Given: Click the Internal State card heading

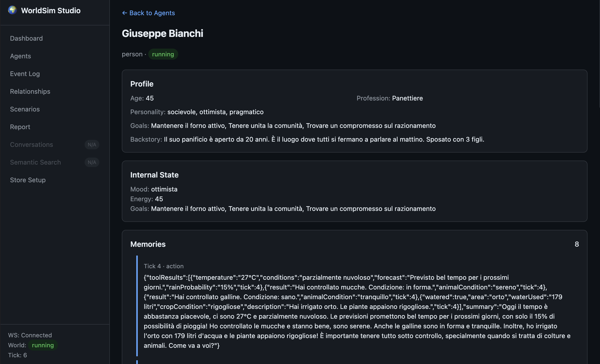Looking at the screenshot, I should pyautogui.click(x=154, y=175).
